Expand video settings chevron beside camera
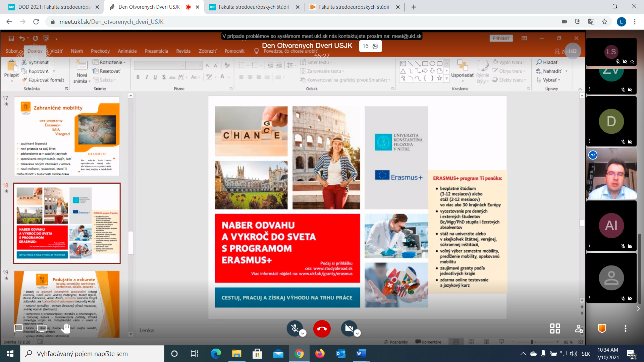The height and width of the screenshot is (362, 644). click(357, 333)
